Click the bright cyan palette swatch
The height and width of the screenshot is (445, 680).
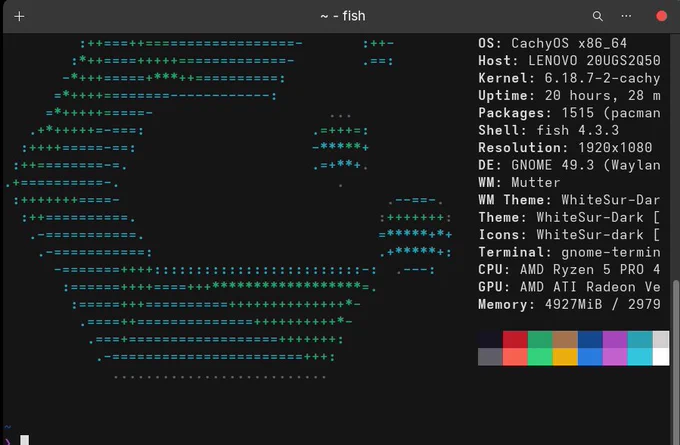point(640,357)
